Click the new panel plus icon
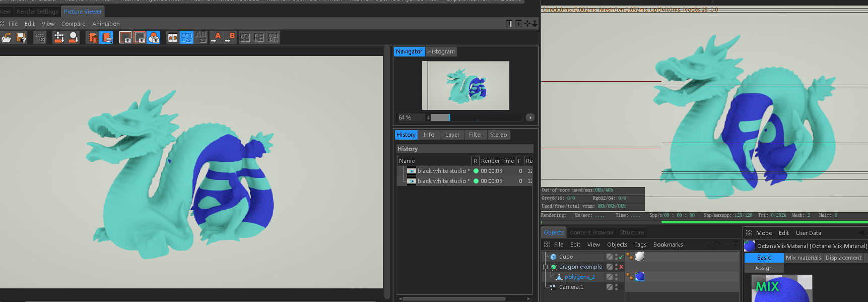This screenshot has width=868, height=302. coord(518,24)
